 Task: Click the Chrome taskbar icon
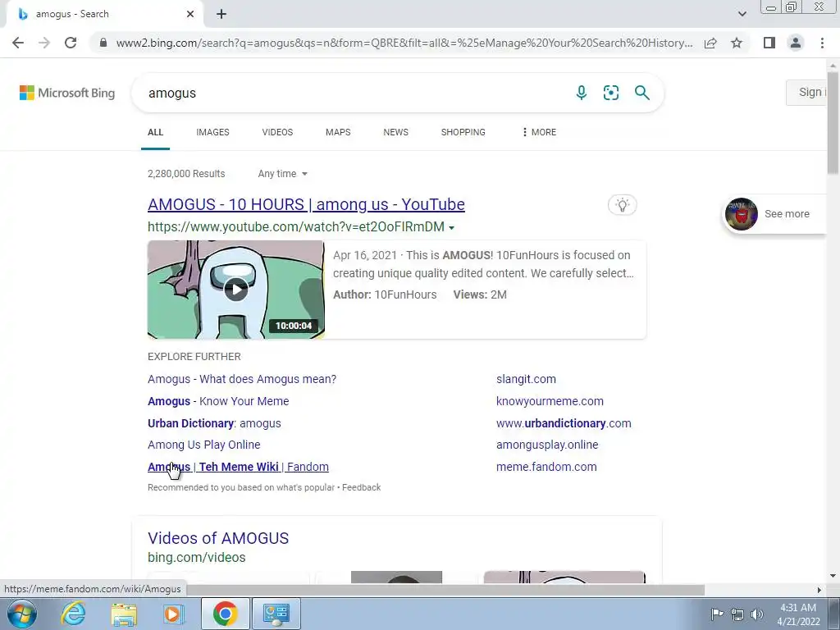tap(225, 614)
